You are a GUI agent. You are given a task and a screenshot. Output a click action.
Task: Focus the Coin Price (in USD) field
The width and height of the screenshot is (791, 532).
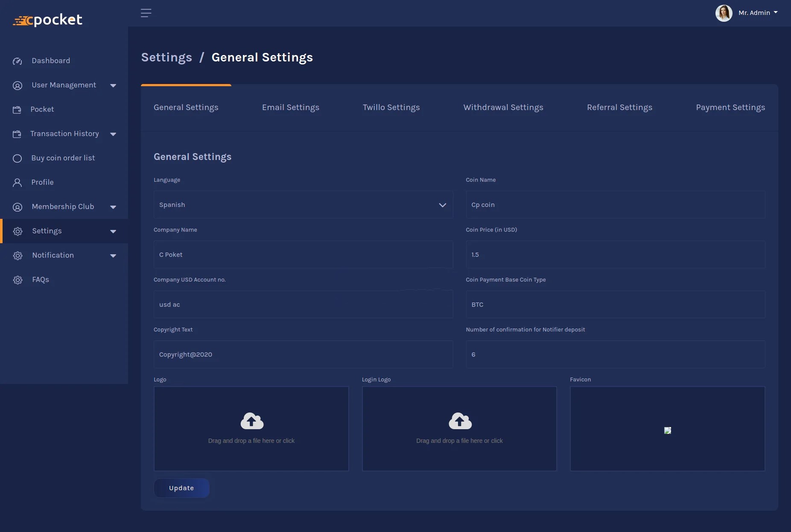pos(615,255)
